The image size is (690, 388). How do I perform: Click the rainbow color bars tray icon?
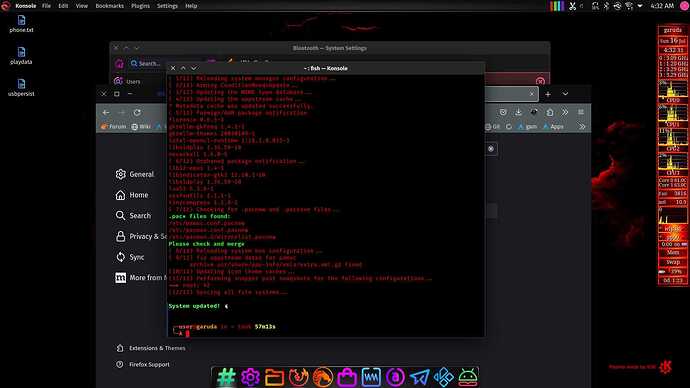[x=557, y=6]
